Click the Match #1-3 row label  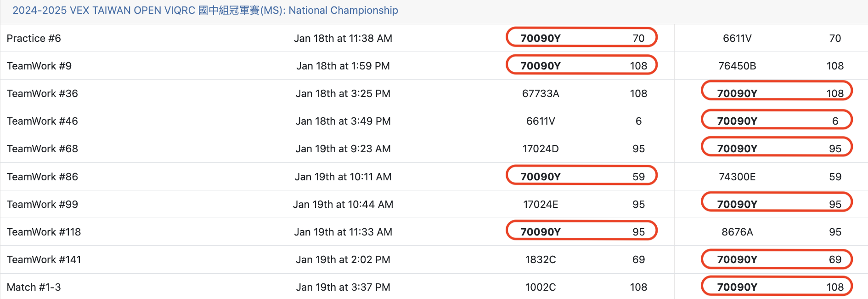coord(34,287)
